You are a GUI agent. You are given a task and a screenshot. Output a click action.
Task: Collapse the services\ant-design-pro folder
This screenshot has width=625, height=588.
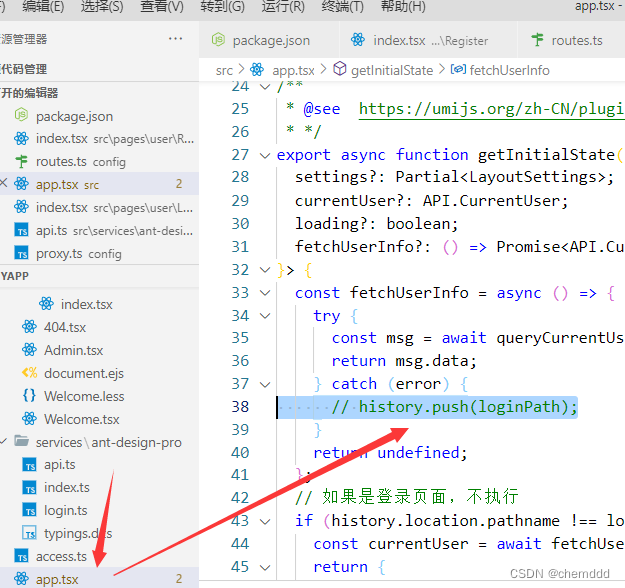tap(4, 441)
